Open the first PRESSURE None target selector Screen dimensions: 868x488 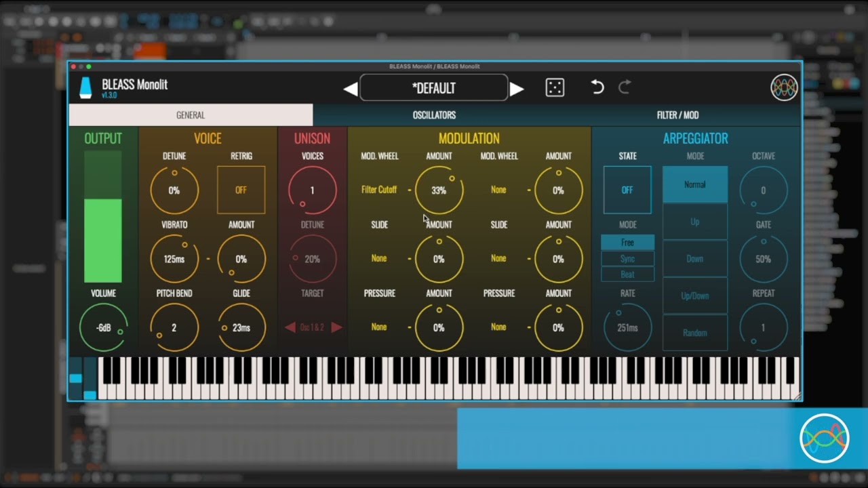[x=379, y=327]
